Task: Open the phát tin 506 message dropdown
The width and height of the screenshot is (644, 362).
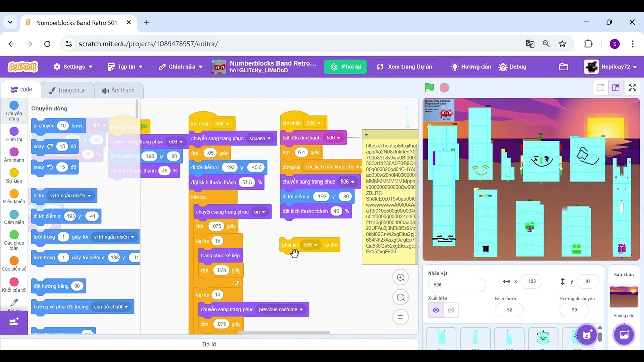Action: click(310, 245)
